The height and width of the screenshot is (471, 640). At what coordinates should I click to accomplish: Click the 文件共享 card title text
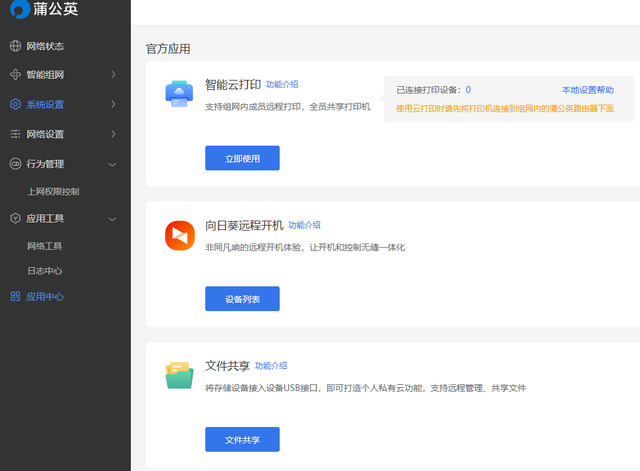click(x=227, y=366)
